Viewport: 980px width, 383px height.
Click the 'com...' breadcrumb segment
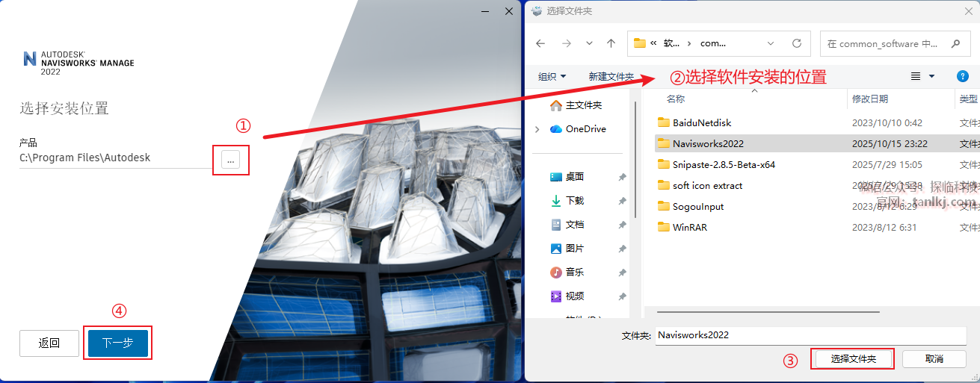(713, 43)
